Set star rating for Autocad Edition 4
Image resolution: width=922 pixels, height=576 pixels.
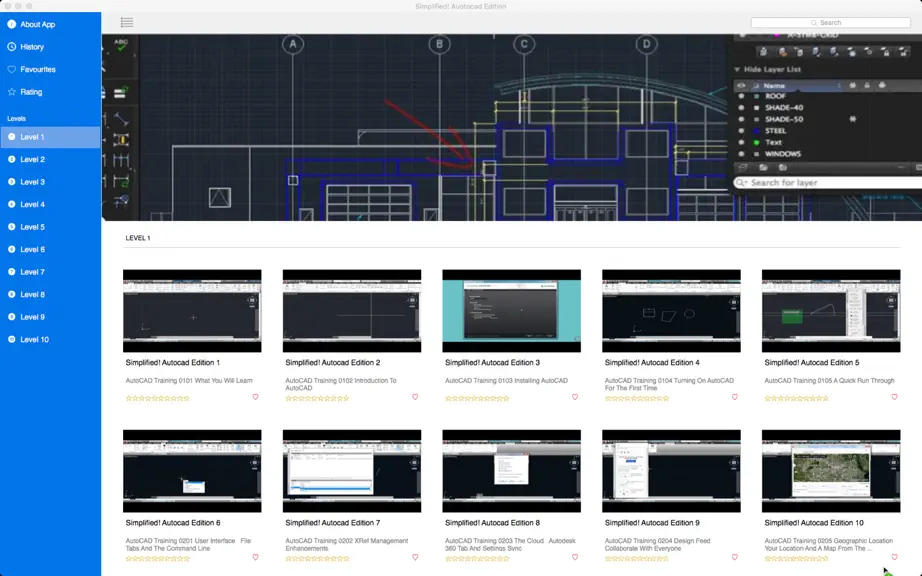click(x=637, y=398)
